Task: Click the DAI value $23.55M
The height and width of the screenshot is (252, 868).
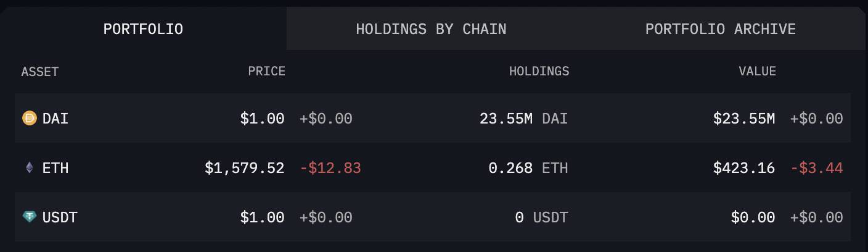Action: click(x=744, y=118)
